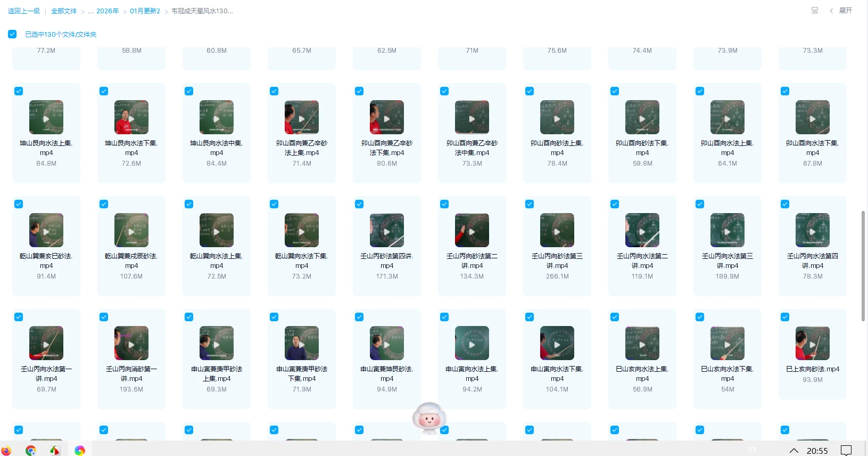Screen dimensions: 868x456
Task: Open the 01月更新2 breadcrumb folder
Action: click(x=145, y=11)
